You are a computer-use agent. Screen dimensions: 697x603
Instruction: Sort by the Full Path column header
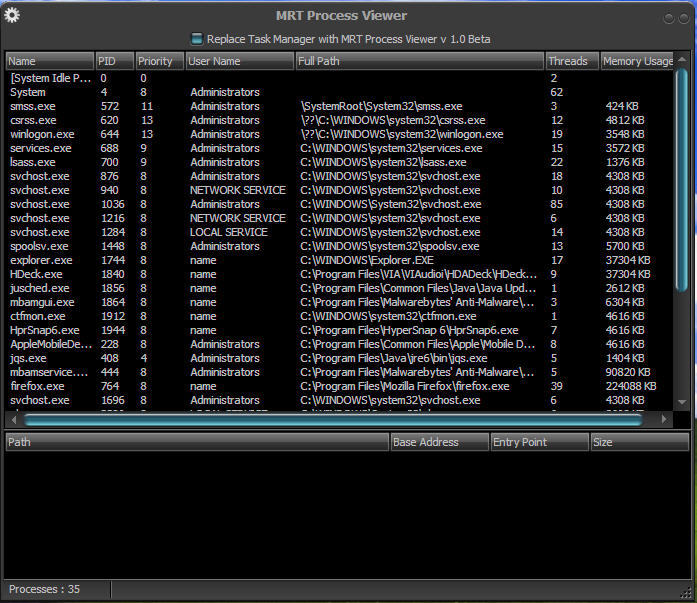click(420, 61)
